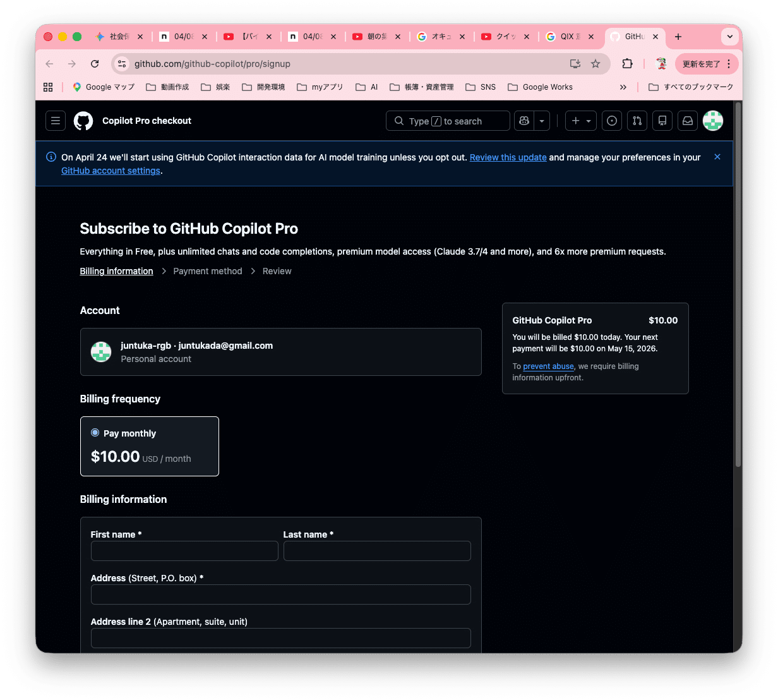This screenshot has height=700, width=778.
Task: Switch to the QIX Google tab
Action: click(570, 37)
